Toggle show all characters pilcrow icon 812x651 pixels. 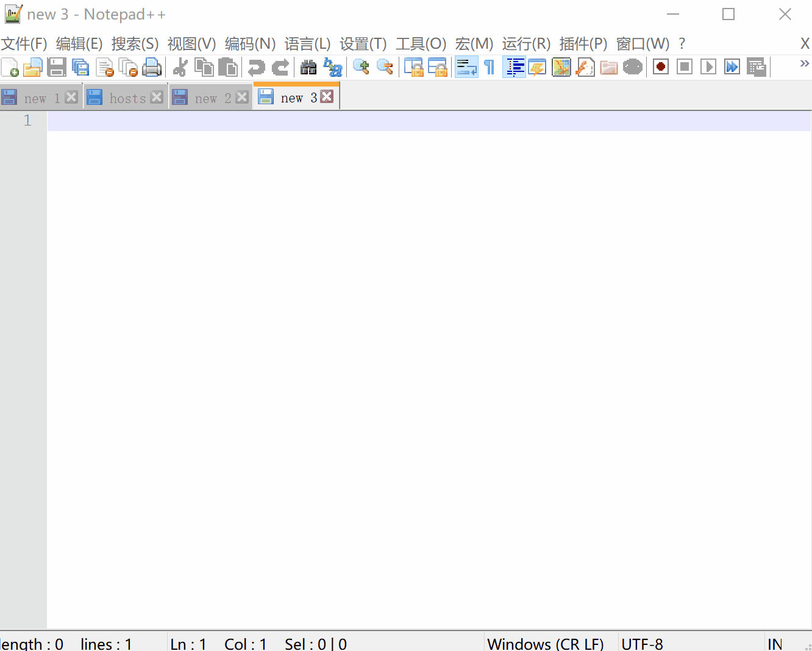click(490, 67)
